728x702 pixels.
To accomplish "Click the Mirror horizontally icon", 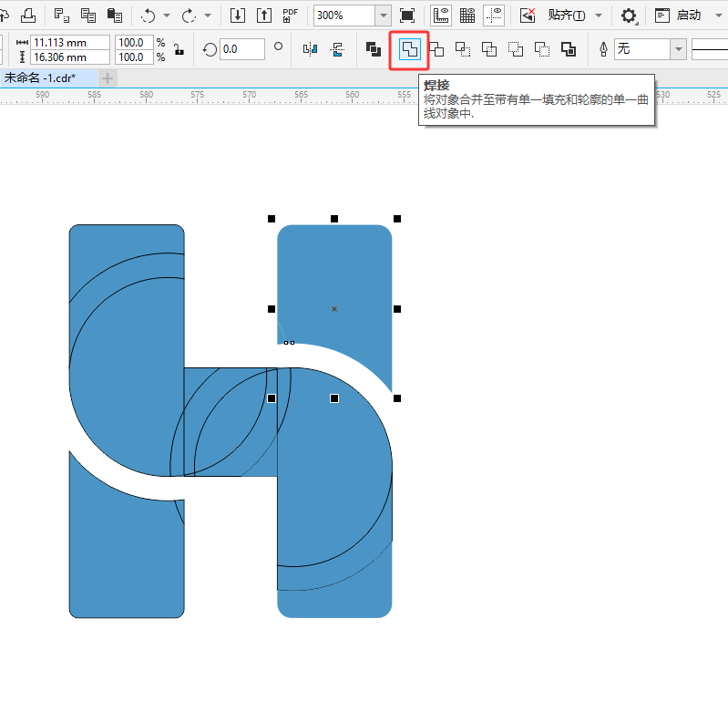I will (x=310, y=49).
